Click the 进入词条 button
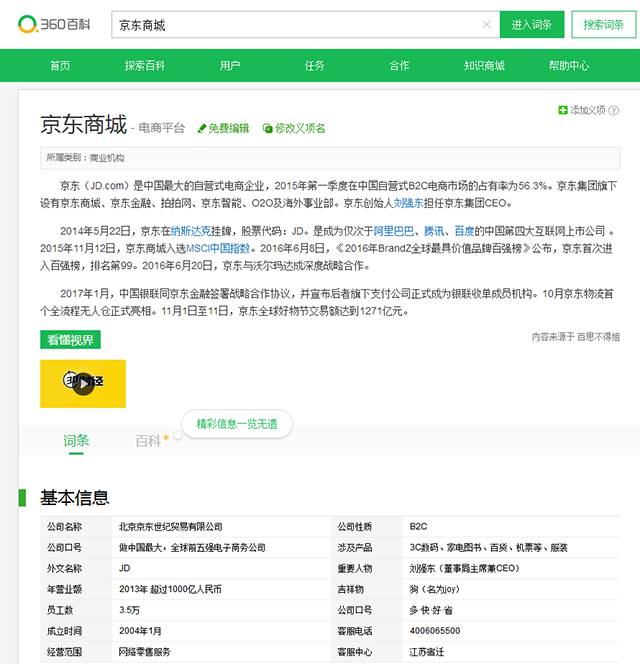Screen dimensions: 640x664 coord(532,25)
